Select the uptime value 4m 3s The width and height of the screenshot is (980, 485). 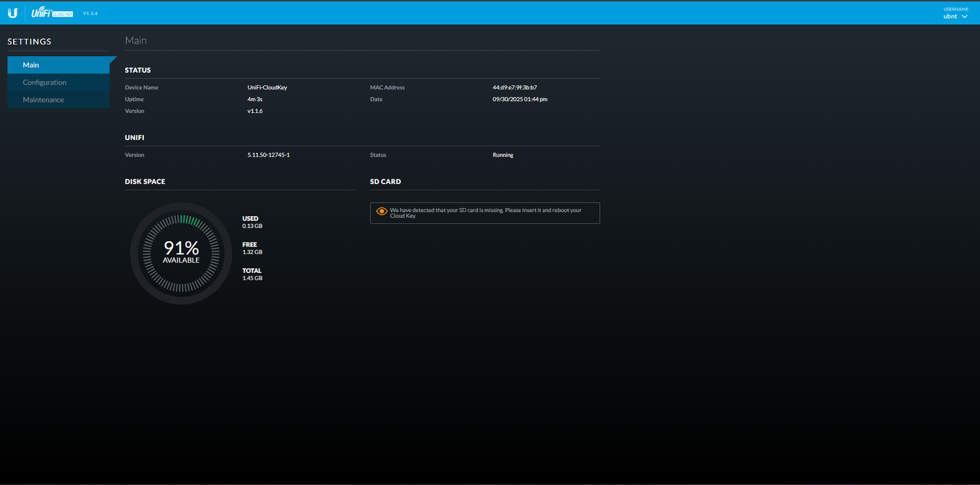[x=255, y=99]
